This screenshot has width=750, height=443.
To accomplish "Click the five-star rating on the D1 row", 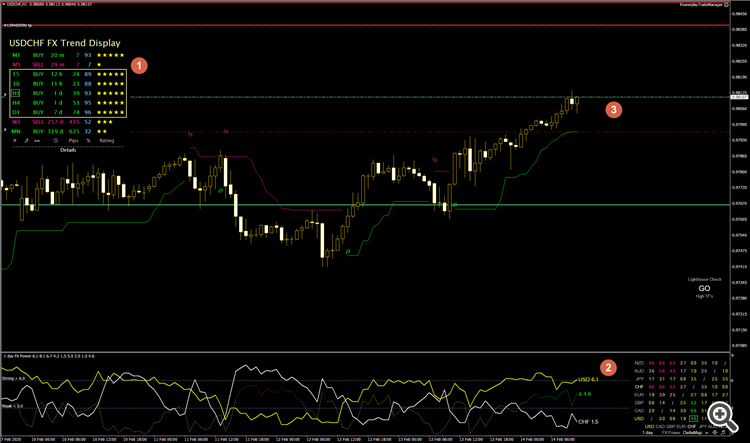I will tap(110, 112).
